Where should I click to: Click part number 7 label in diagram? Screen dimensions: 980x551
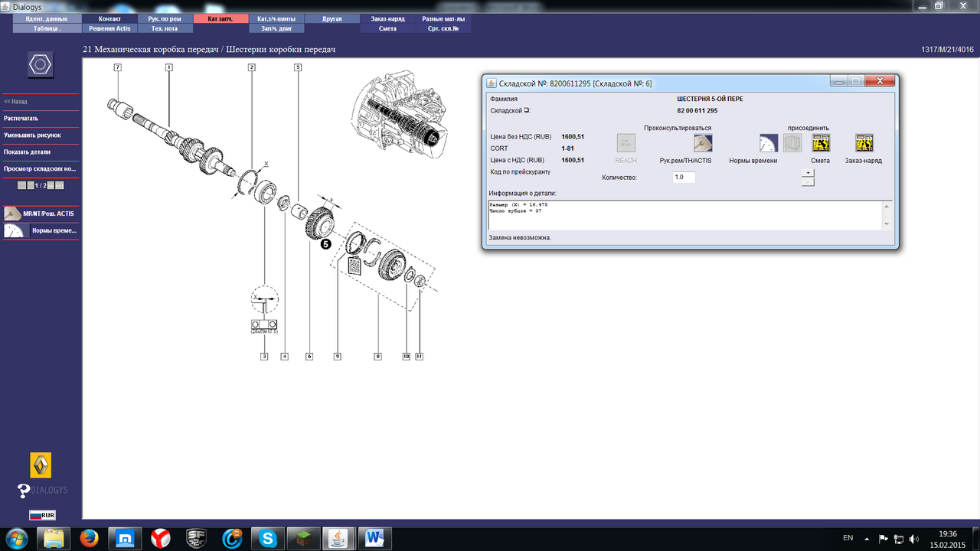117,67
